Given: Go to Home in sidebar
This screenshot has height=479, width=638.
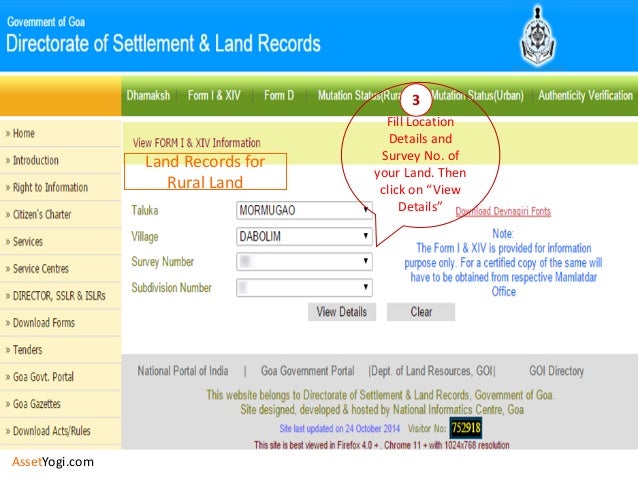Looking at the screenshot, I should [23, 133].
